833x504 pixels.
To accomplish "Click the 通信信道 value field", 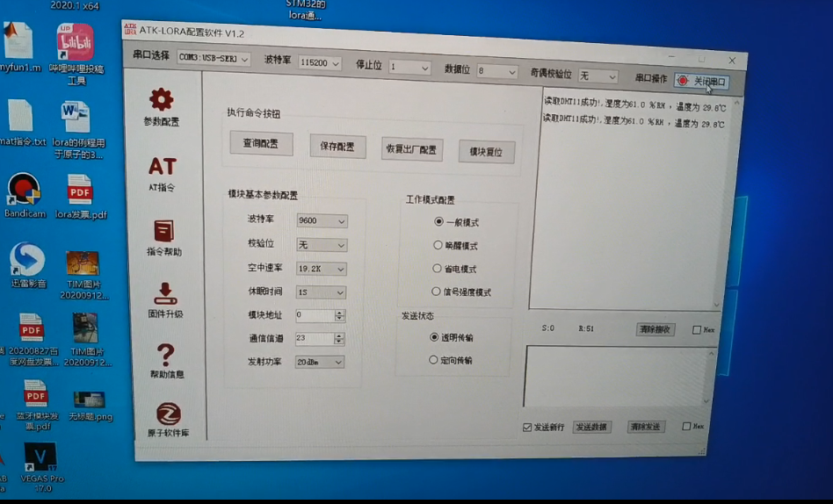I will (315, 338).
